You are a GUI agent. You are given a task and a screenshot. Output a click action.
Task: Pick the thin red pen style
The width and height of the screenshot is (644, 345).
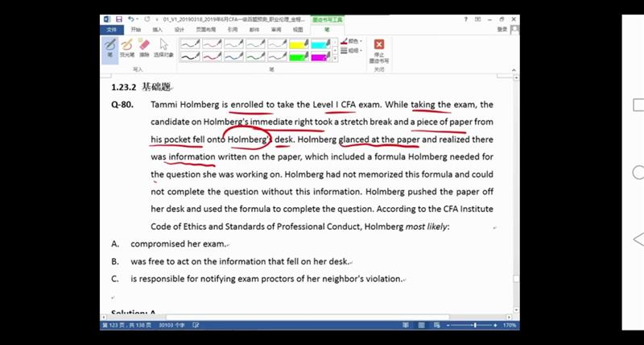coord(212,44)
